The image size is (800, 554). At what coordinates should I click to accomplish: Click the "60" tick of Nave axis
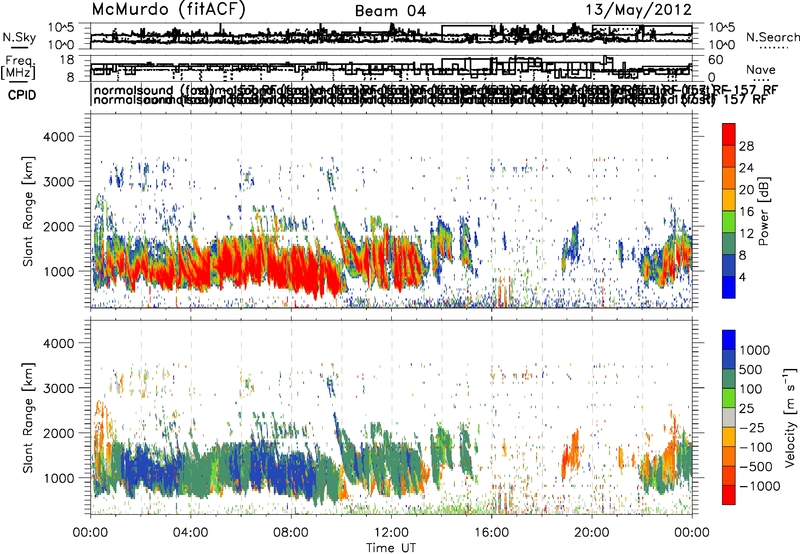(x=716, y=60)
